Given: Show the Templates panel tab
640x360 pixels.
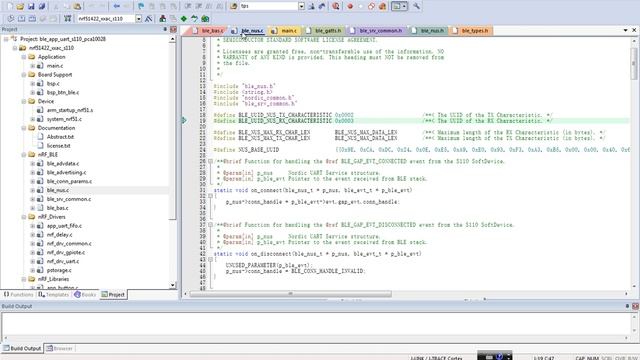Looking at the screenshot, I should click(x=54, y=294).
